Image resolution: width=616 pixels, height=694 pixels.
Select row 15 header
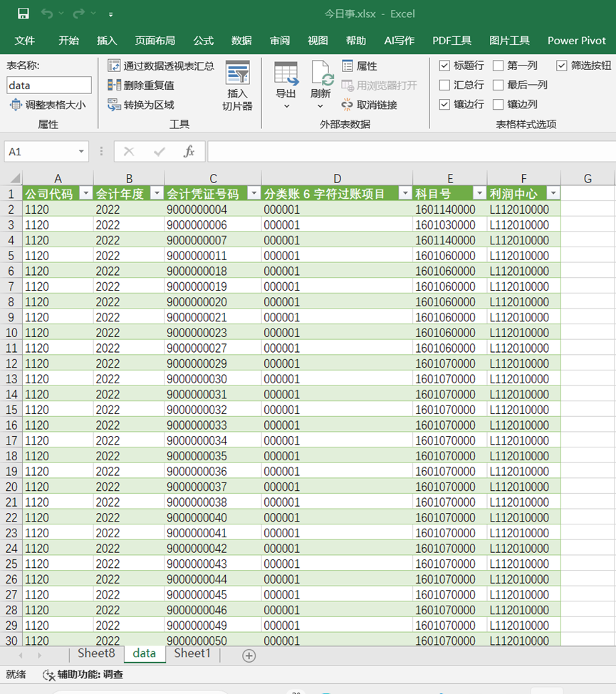[x=11, y=410]
